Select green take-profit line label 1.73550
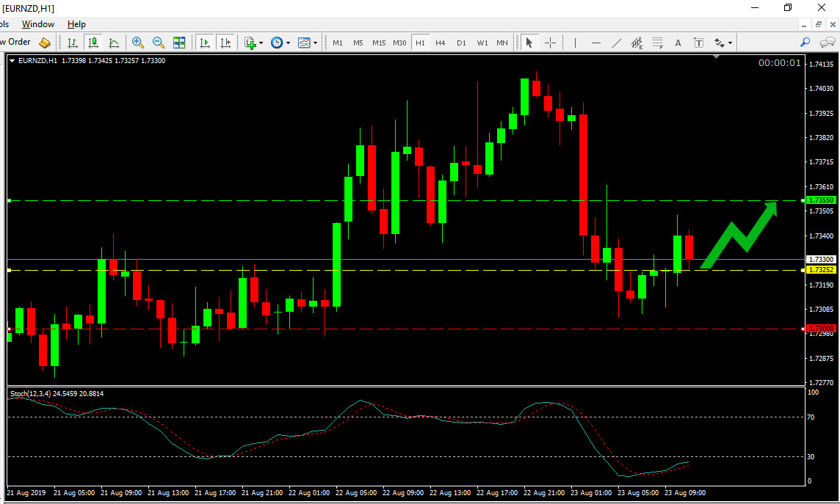The image size is (840, 504). tap(821, 200)
